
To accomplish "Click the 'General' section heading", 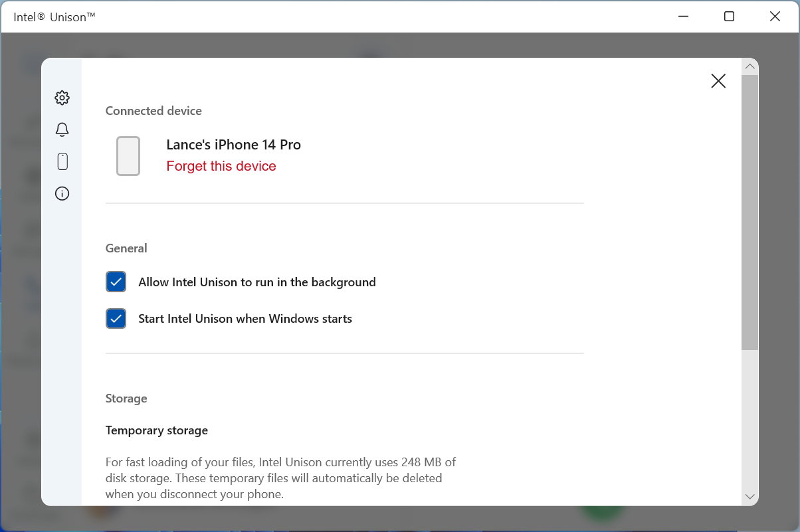I will [x=126, y=248].
